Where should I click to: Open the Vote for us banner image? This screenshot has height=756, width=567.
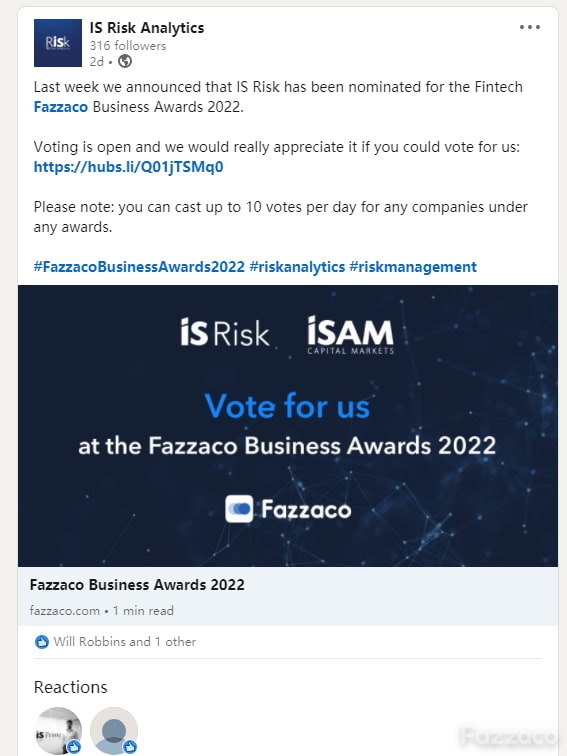coord(288,426)
